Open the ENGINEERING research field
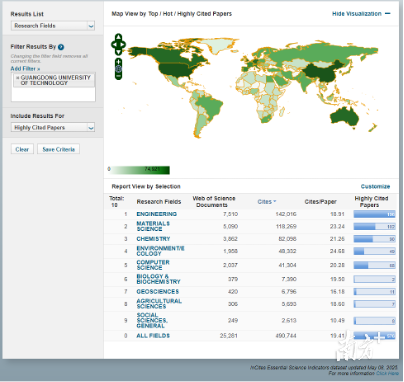The image size is (404, 382). click(157, 214)
